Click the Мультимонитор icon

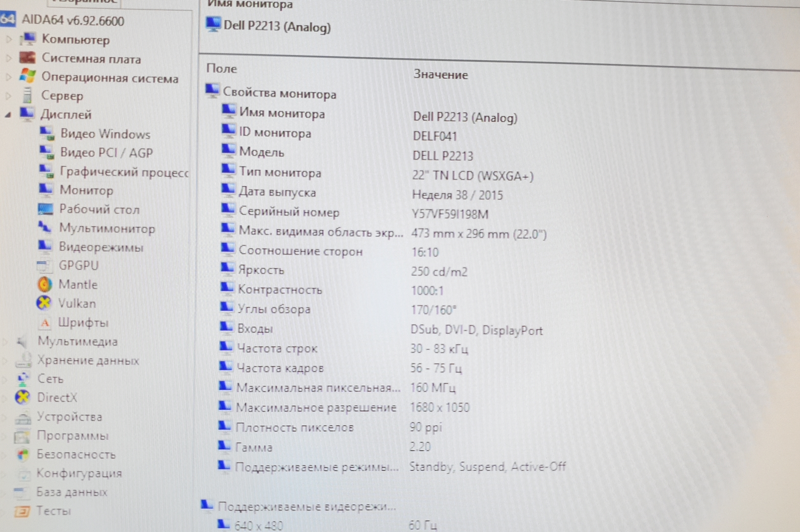pyautogui.click(x=45, y=227)
